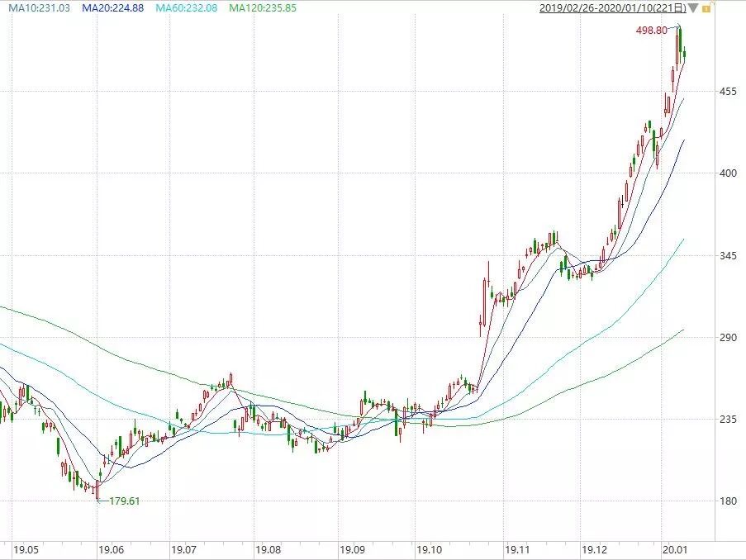Expand the date range dropdown triangle

click(x=693, y=8)
